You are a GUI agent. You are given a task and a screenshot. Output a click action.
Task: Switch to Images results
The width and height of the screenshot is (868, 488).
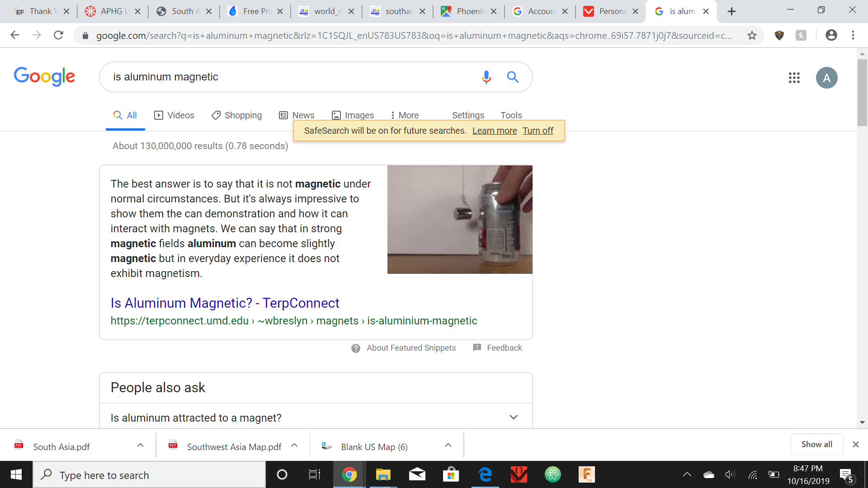pyautogui.click(x=353, y=115)
